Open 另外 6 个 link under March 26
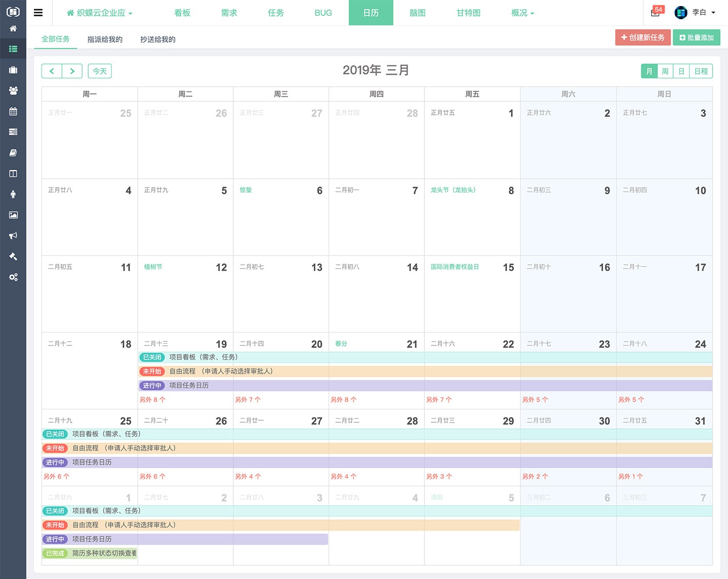Screen dimensions: 728x579 (x=153, y=477)
